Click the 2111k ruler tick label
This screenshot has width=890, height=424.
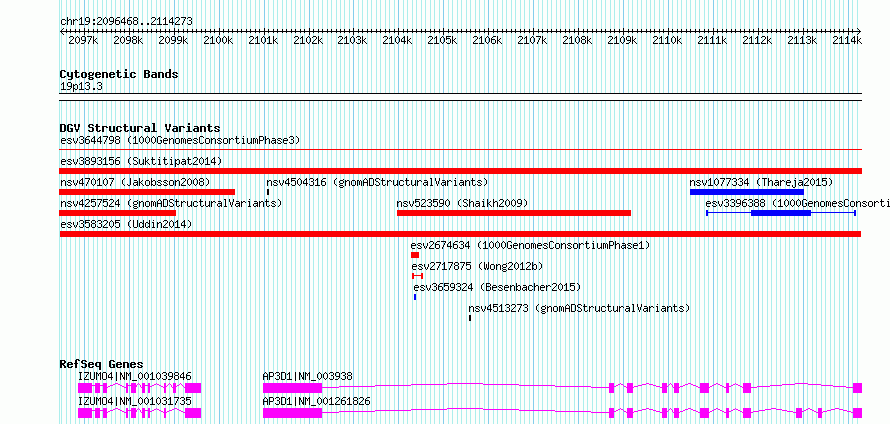pos(712,40)
